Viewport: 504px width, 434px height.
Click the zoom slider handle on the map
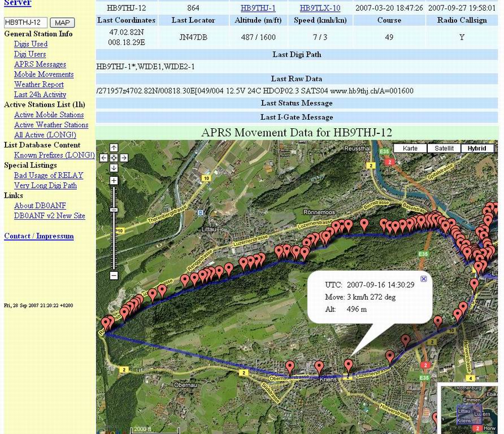[114, 210]
